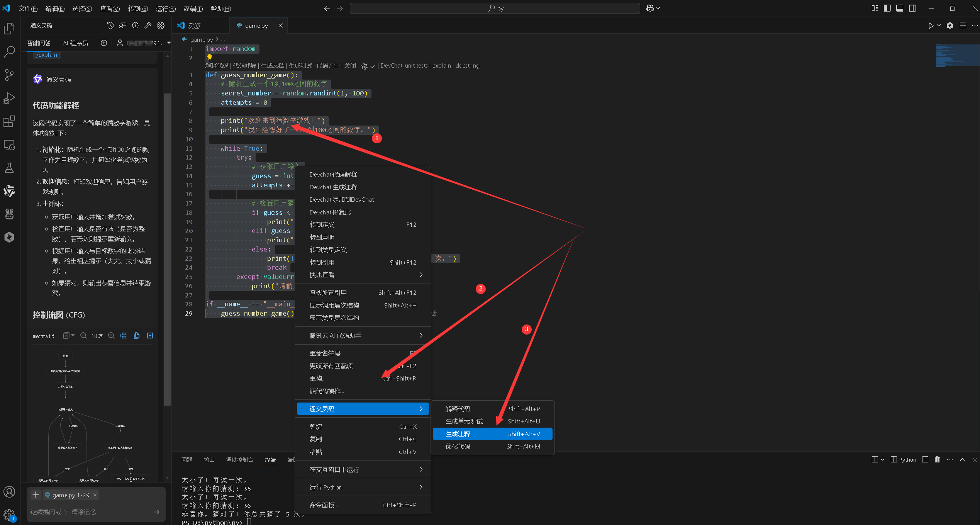
Task: Open Source Control view
Action: click(9, 75)
